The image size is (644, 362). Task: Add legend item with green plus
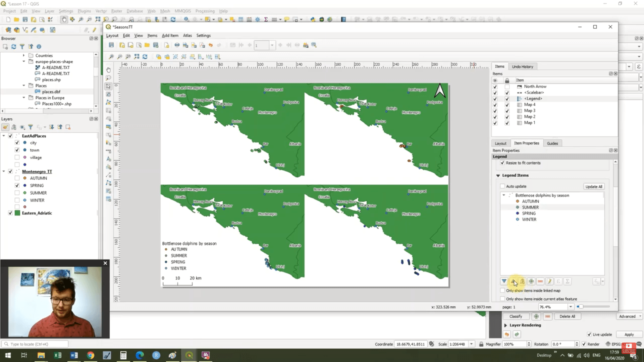[x=531, y=281]
